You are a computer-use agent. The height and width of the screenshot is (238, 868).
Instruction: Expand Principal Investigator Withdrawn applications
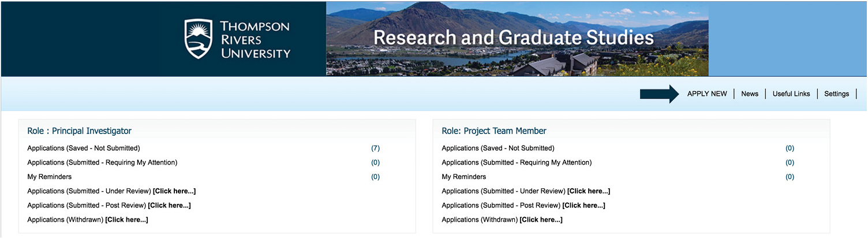pos(126,220)
